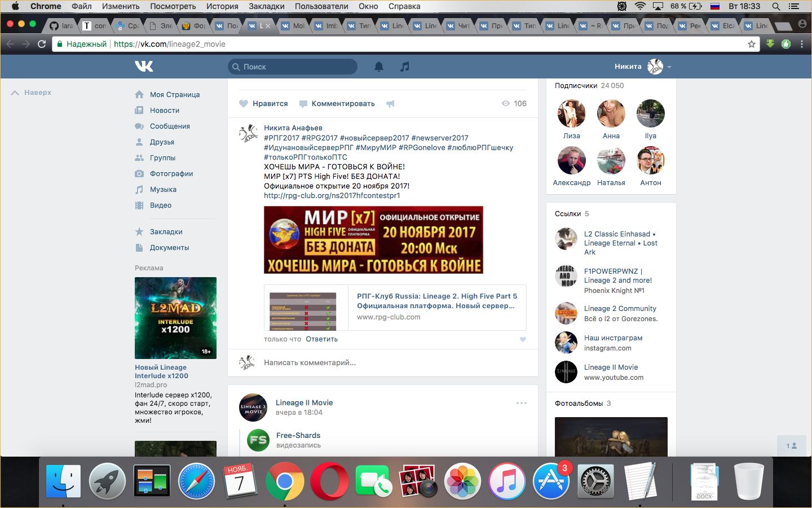Open the notifications bell icon
The width and height of the screenshot is (812, 508).
(379, 67)
